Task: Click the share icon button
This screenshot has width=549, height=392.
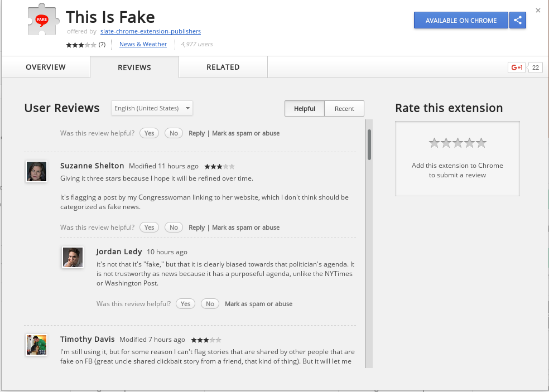Action: (518, 20)
